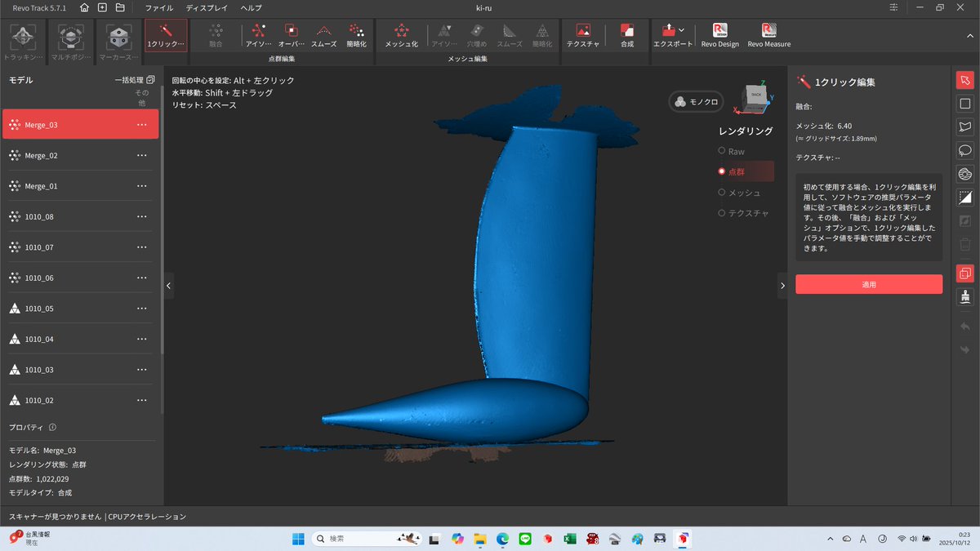Click the invert selection icon
This screenshot has height=551, width=980.
click(964, 198)
